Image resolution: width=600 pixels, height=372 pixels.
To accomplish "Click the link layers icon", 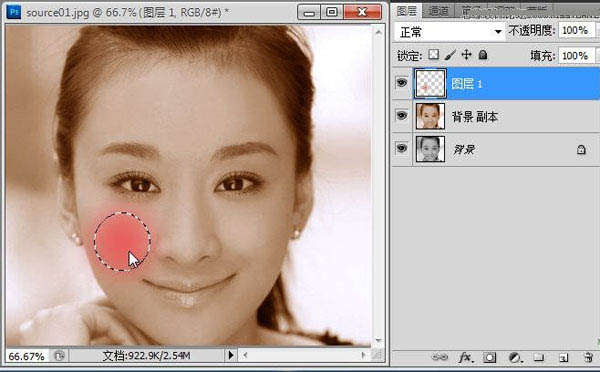I will 439,357.
